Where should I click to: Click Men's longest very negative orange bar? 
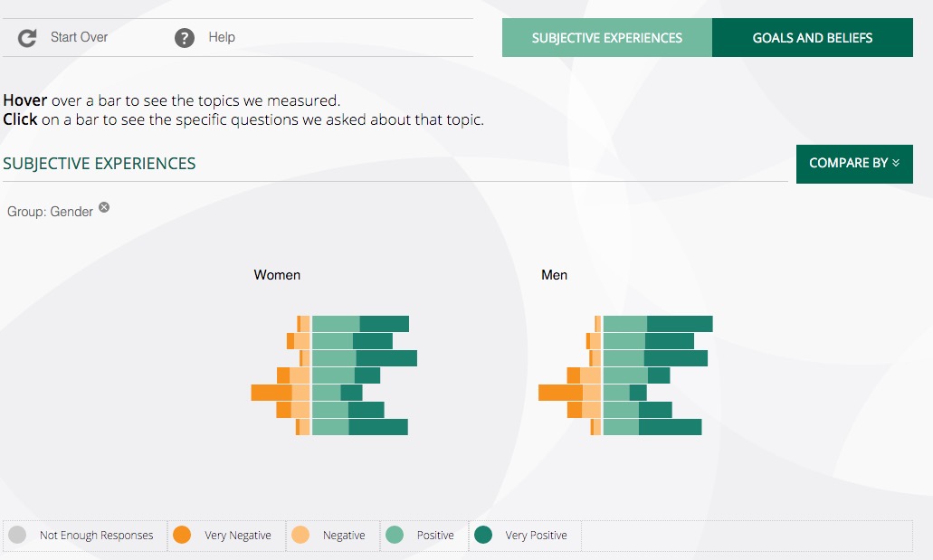coord(560,392)
